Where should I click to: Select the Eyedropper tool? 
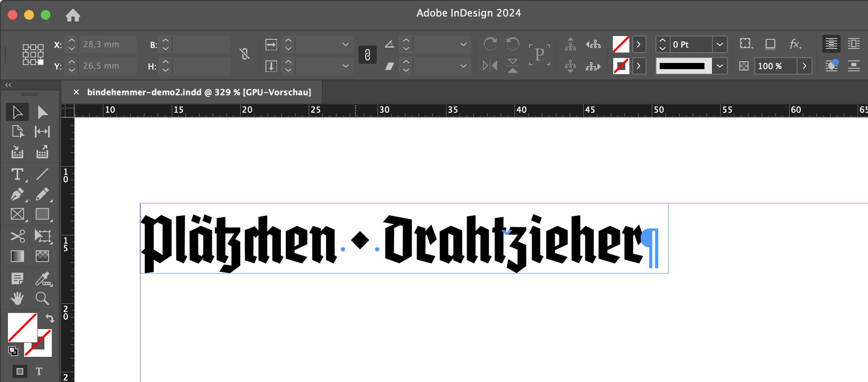(43, 278)
